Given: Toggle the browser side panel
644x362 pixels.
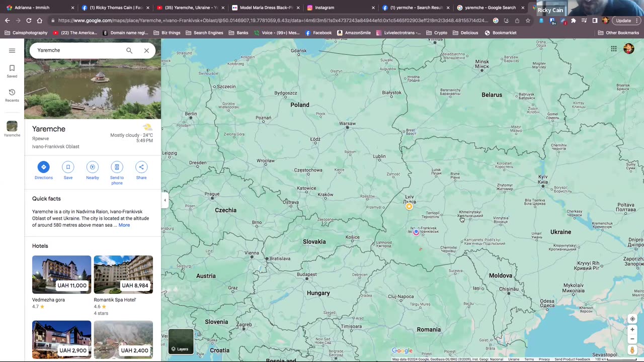Looking at the screenshot, I should (595, 21).
